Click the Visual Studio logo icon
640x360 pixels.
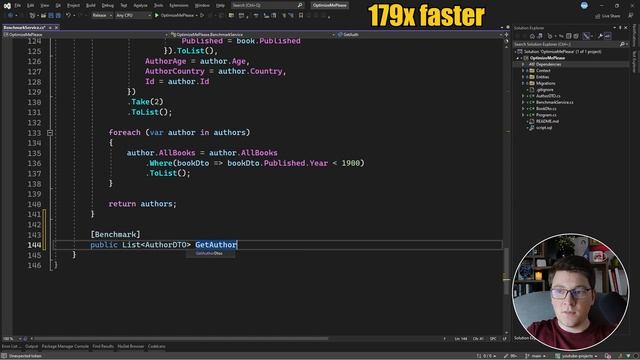7,6
